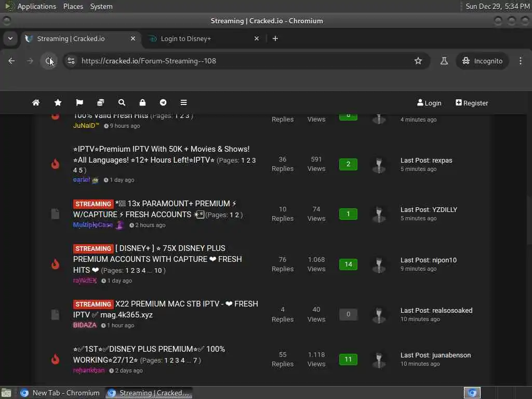Click the green 2 likes badge
The width and height of the screenshot is (532, 399).
(348, 164)
